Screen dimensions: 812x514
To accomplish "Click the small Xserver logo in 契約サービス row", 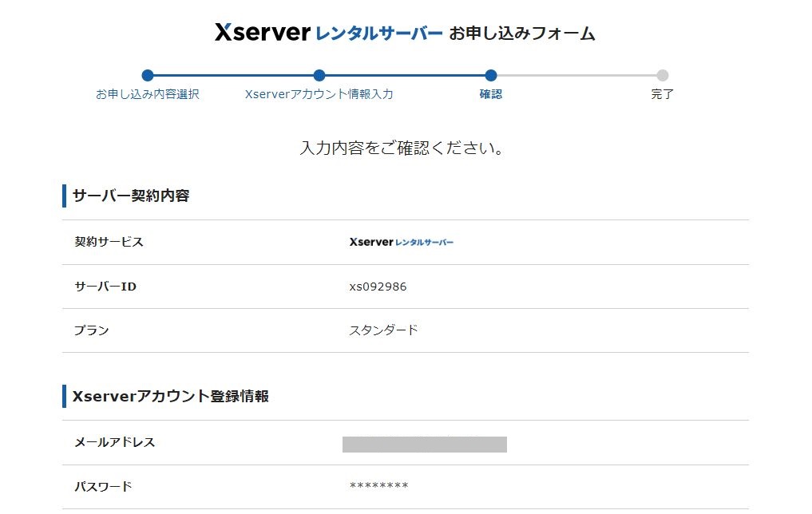I will point(401,242).
